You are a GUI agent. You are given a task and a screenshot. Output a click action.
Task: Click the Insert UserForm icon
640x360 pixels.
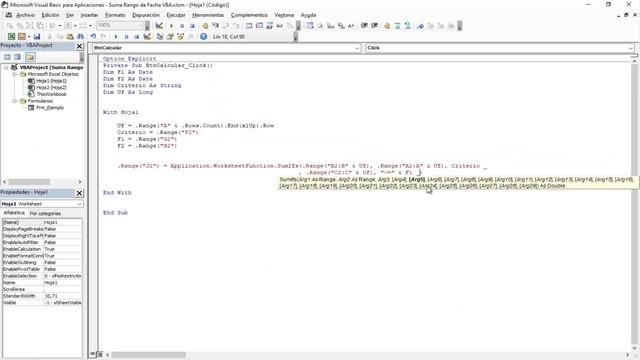tap(22, 37)
